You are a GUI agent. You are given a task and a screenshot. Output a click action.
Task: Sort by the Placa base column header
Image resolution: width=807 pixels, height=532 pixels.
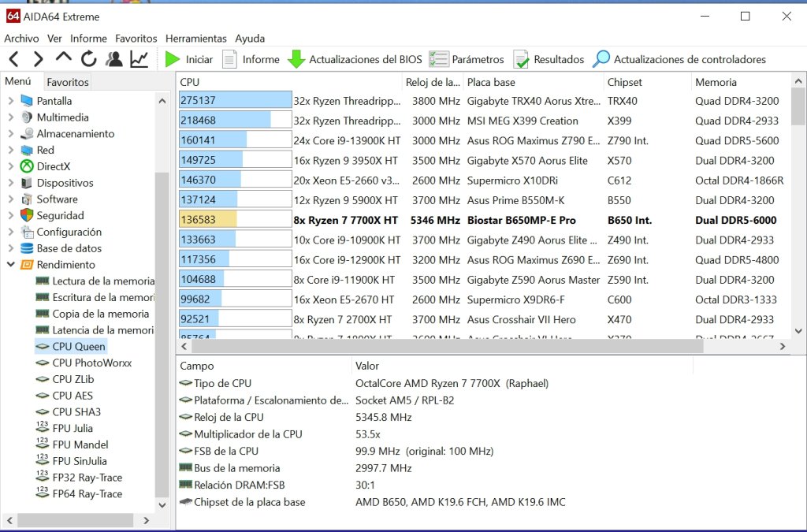click(x=534, y=82)
